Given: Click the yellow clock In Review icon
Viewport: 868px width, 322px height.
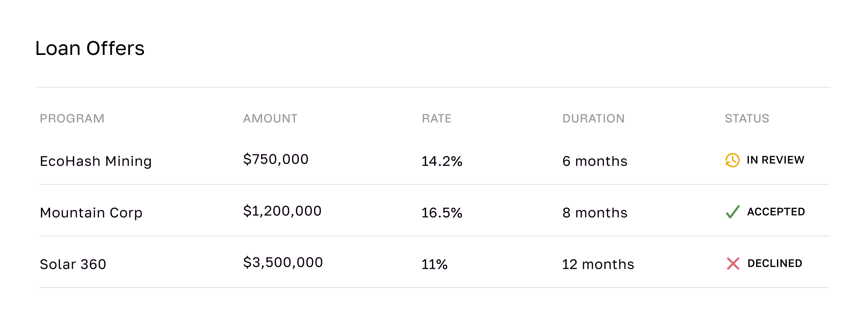Looking at the screenshot, I should coord(732,160).
